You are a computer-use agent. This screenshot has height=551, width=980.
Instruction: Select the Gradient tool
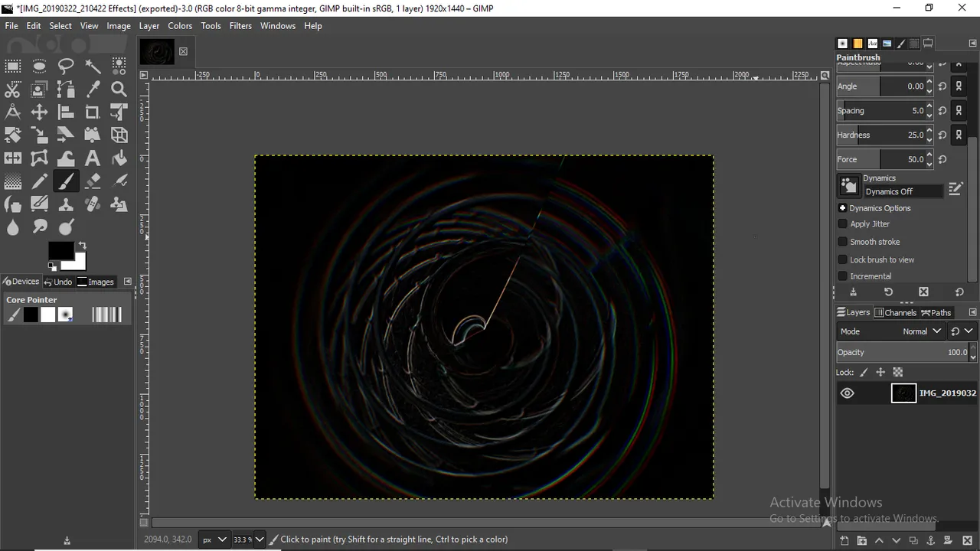(13, 181)
